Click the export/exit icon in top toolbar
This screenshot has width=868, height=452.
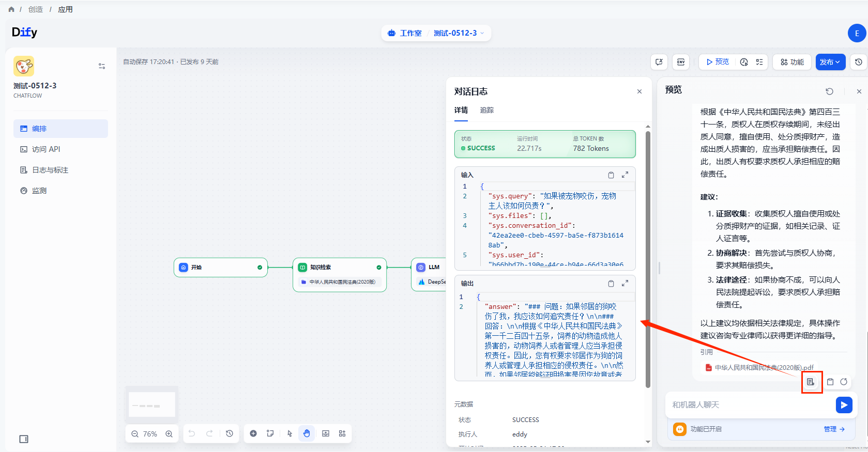click(659, 62)
